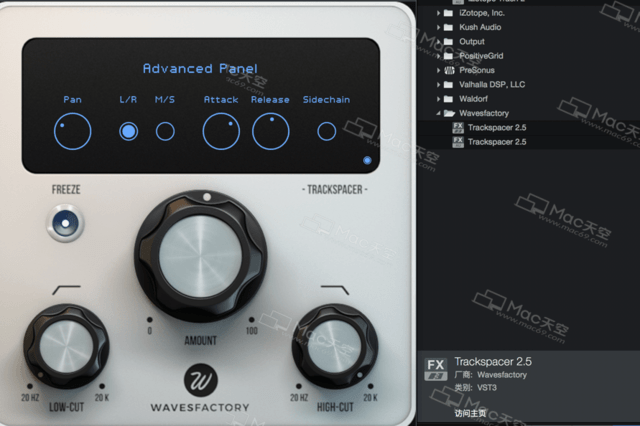Screen dimensions: 640x426
Task: Expand the Waldorf folder
Action: 438,99
